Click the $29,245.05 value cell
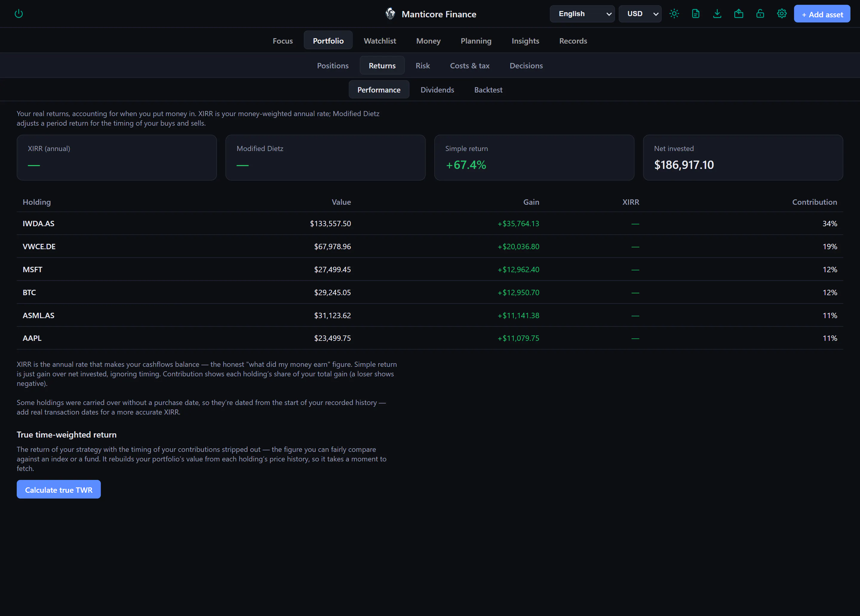 (333, 292)
